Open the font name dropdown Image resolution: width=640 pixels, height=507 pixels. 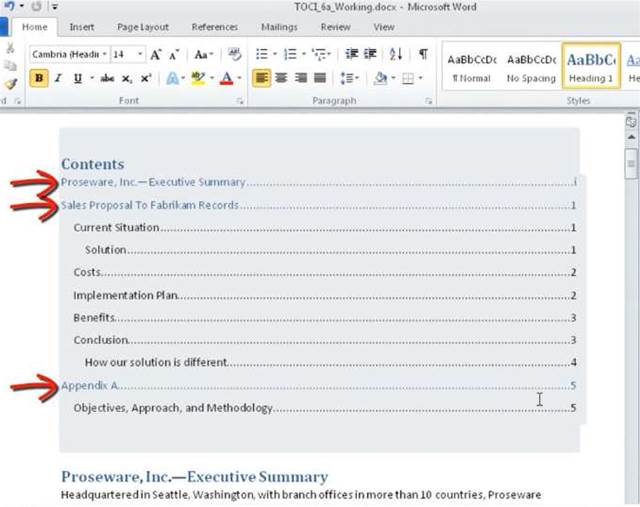pyautogui.click(x=104, y=54)
